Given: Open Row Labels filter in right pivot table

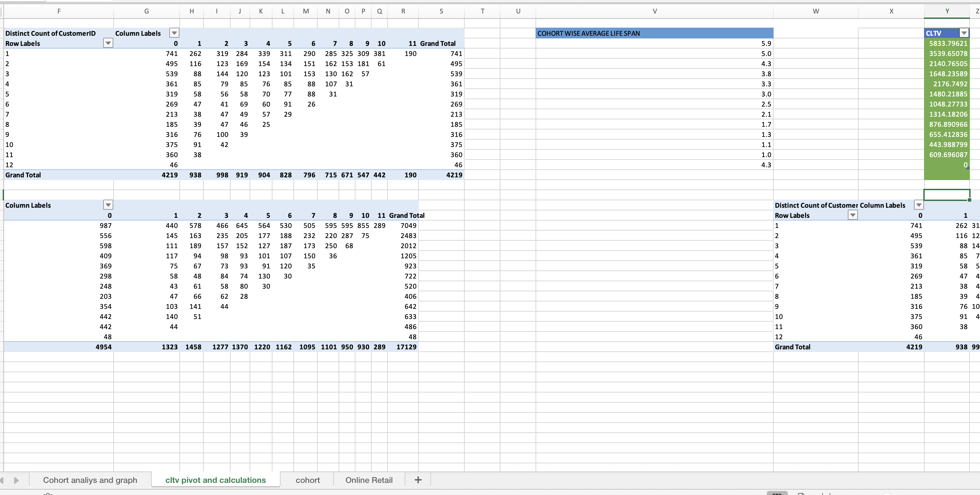Looking at the screenshot, I should click(x=853, y=215).
